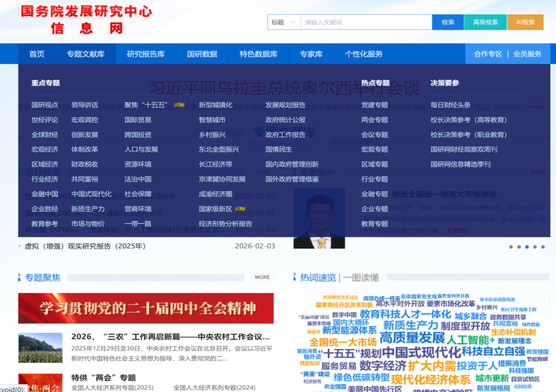The height and width of the screenshot is (392, 556).
Task: Click 高质量发展 in the hot word cloud
Action: (x=412, y=338)
